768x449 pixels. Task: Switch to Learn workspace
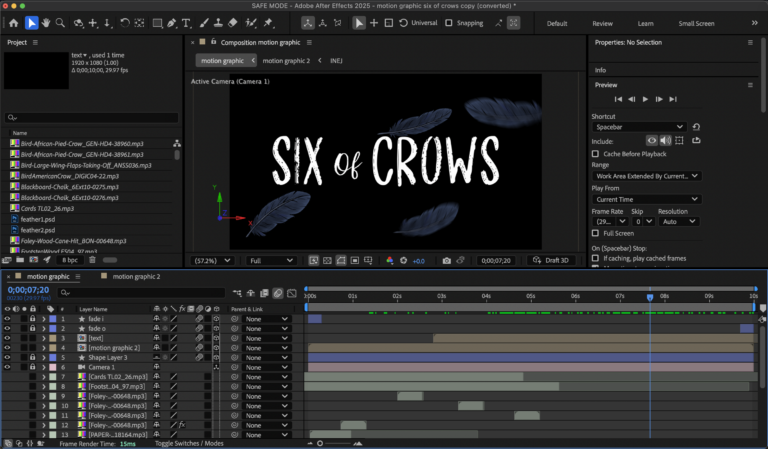click(x=645, y=24)
